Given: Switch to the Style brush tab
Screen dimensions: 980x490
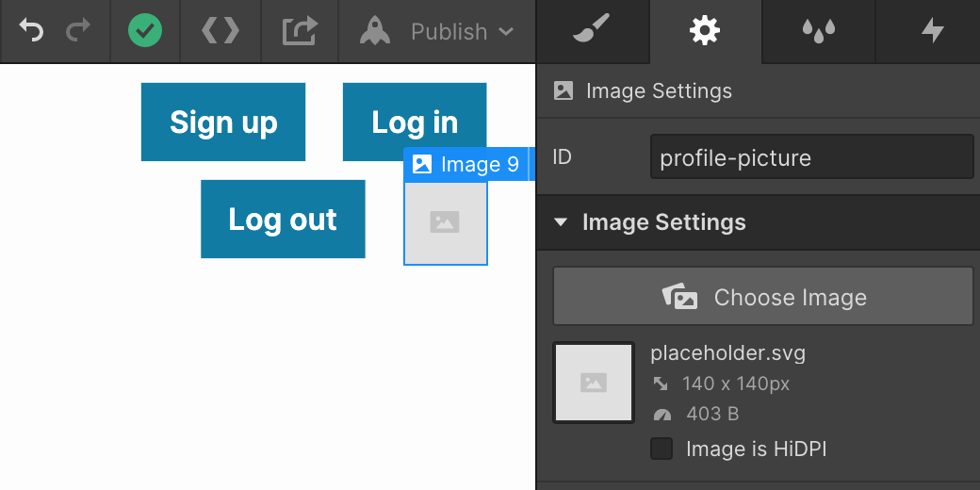Looking at the screenshot, I should click(592, 30).
